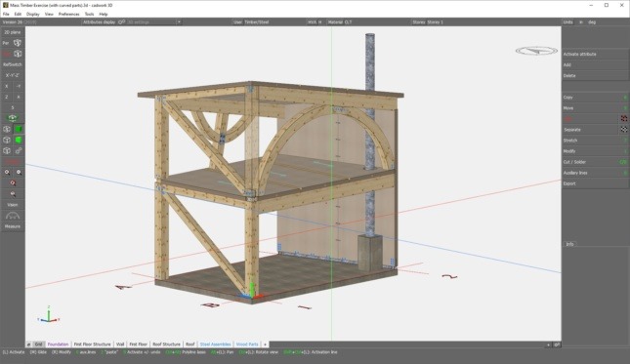Click the red-dotted icon above Separate

coord(623,119)
